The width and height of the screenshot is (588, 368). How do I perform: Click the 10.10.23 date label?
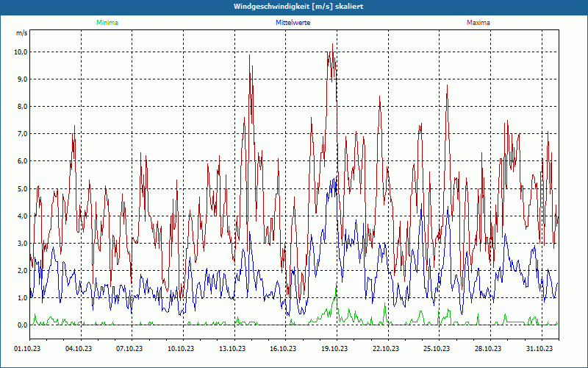181,349
